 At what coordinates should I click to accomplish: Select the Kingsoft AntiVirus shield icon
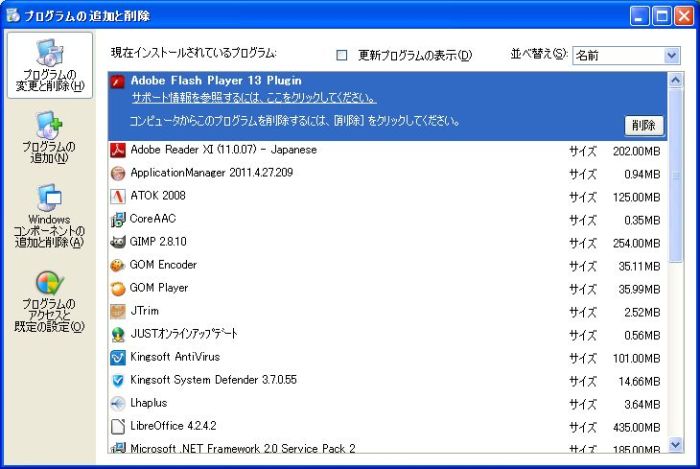(x=117, y=357)
